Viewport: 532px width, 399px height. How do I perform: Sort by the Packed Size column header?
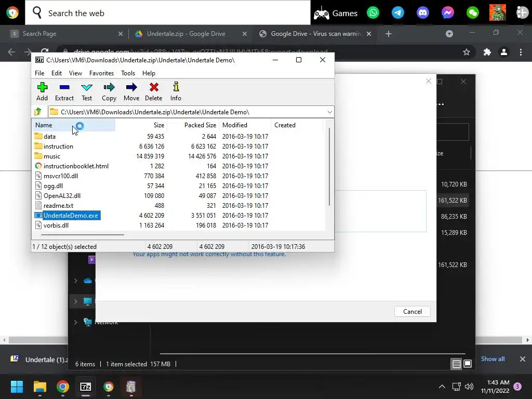click(193, 125)
